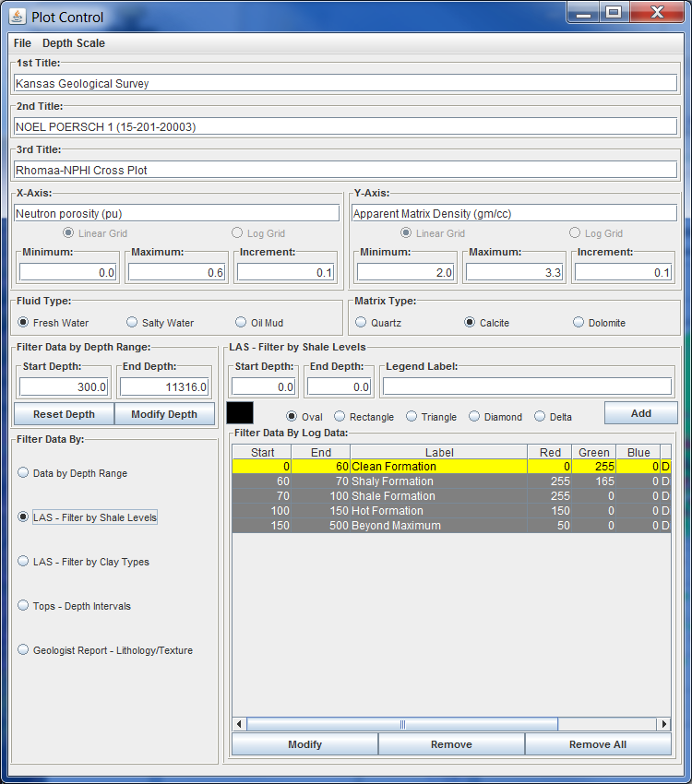The width and height of the screenshot is (692, 784).
Task: Click the Add button
Action: pos(641,413)
